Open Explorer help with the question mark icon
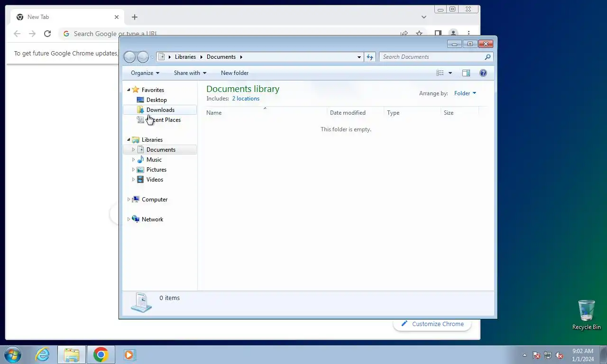607x364 pixels. (x=483, y=73)
